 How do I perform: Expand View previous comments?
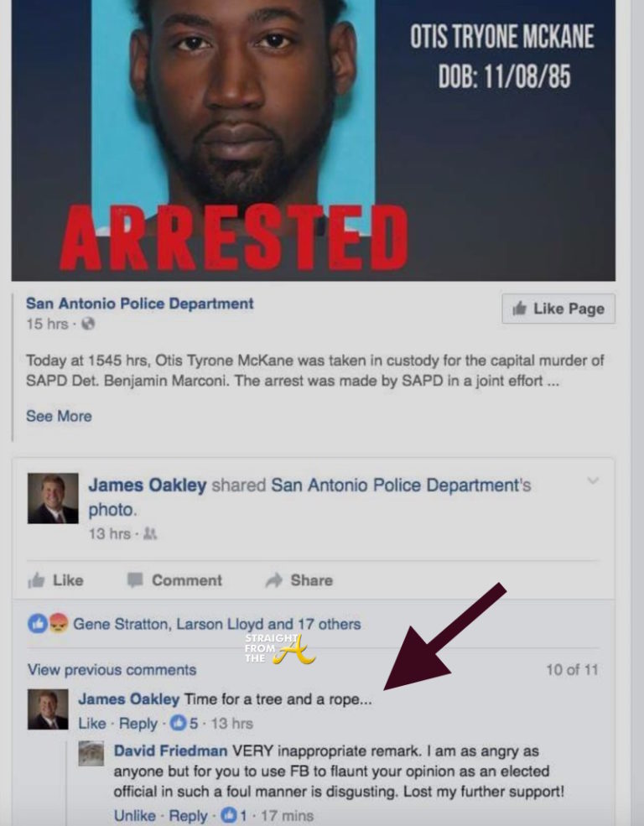(x=112, y=670)
